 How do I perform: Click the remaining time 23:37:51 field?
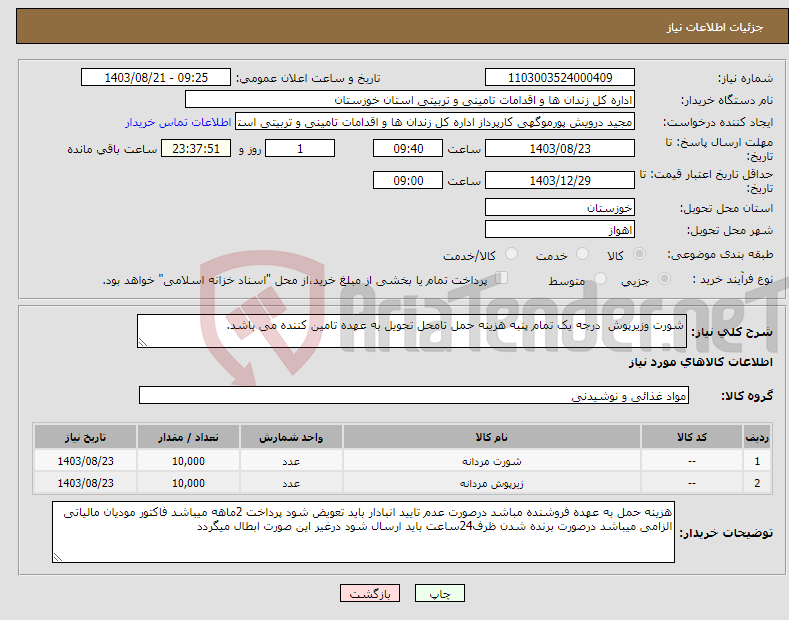click(196, 148)
